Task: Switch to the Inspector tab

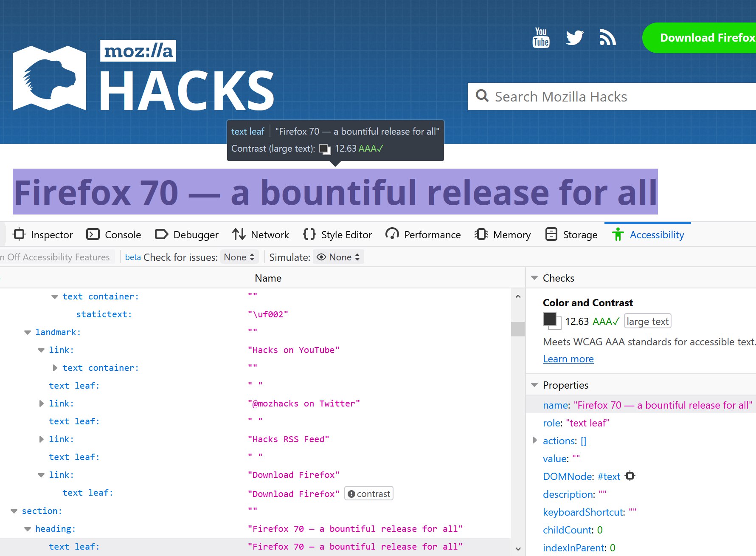Action: pyautogui.click(x=43, y=234)
